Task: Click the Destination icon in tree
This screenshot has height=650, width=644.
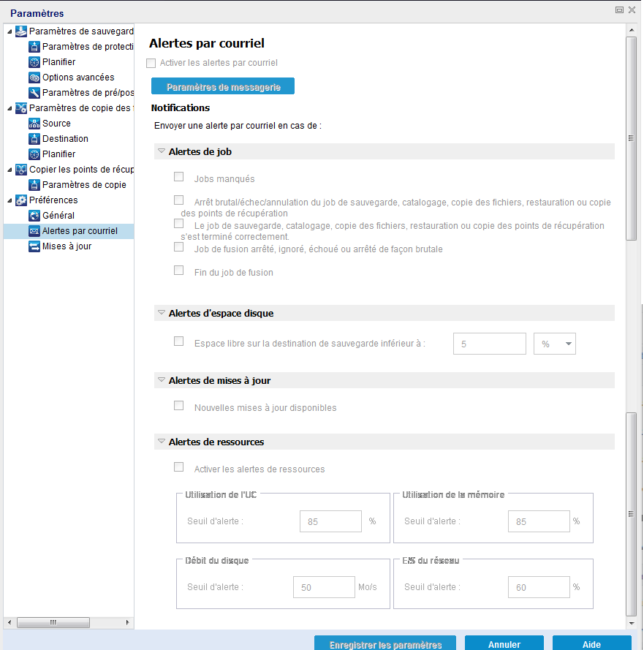Action: click(x=34, y=139)
